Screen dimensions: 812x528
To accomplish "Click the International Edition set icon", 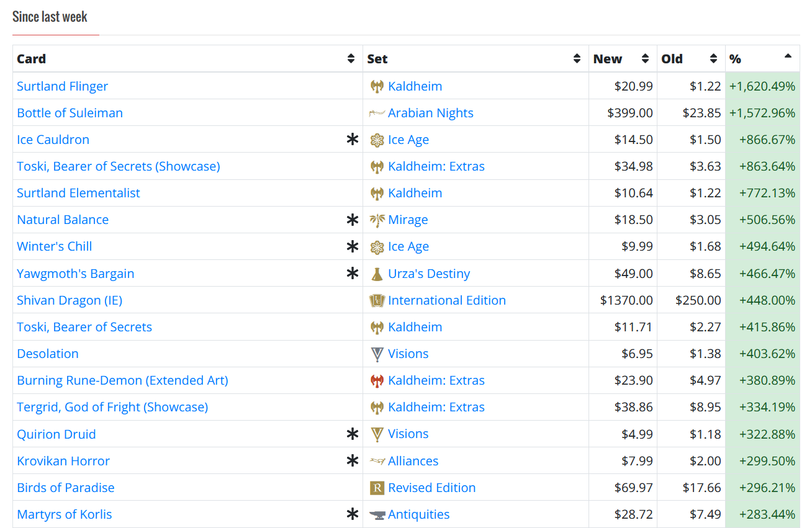I will pos(377,300).
